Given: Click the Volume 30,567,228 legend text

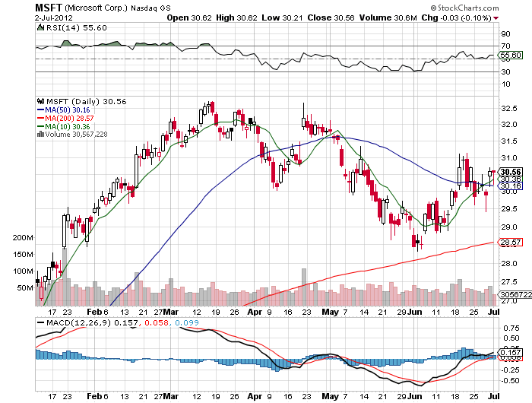Looking at the screenshot, I should pyautogui.click(x=76, y=134).
